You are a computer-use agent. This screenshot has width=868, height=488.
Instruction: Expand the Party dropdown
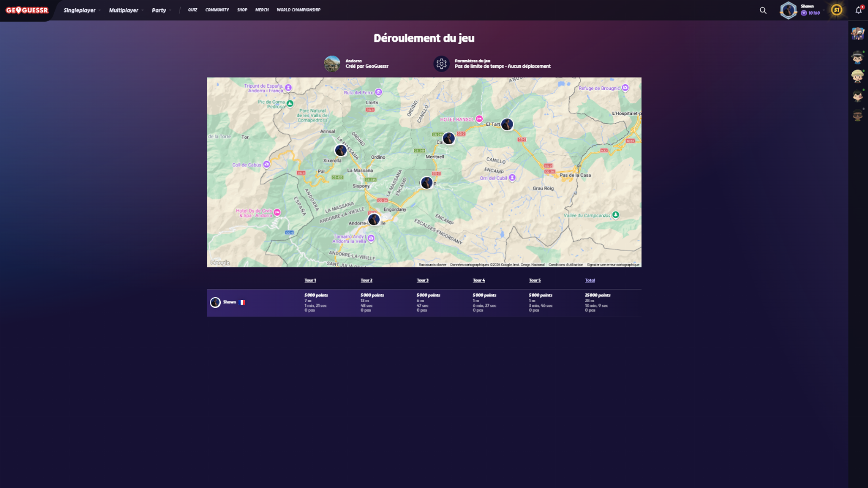(159, 10)
